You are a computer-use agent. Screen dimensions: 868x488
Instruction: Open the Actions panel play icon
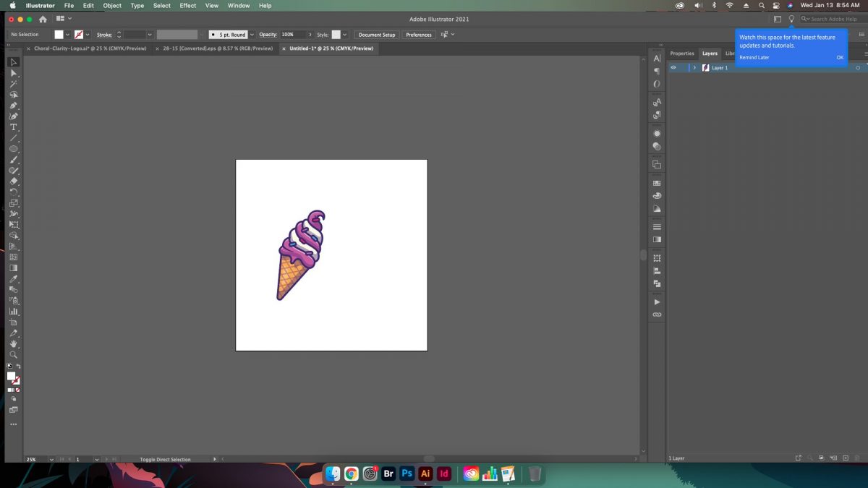pyautogui.click(x=657, y=301)
